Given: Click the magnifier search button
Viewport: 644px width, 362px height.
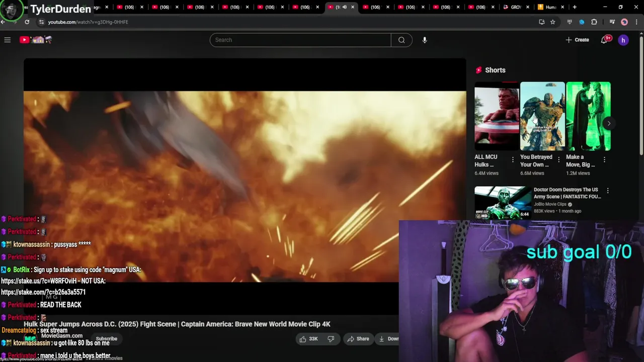Looking at the screenshot, I should pos(401,40).
